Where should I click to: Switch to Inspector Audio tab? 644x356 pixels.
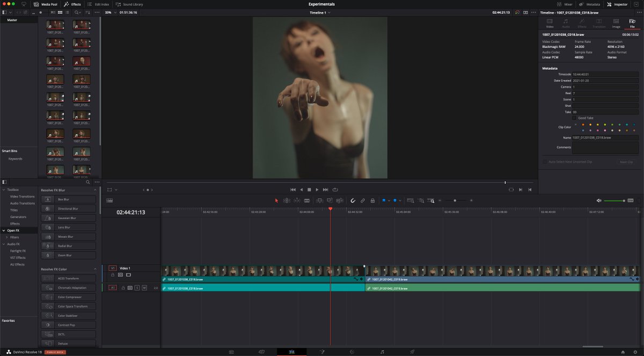pos(566,23)
